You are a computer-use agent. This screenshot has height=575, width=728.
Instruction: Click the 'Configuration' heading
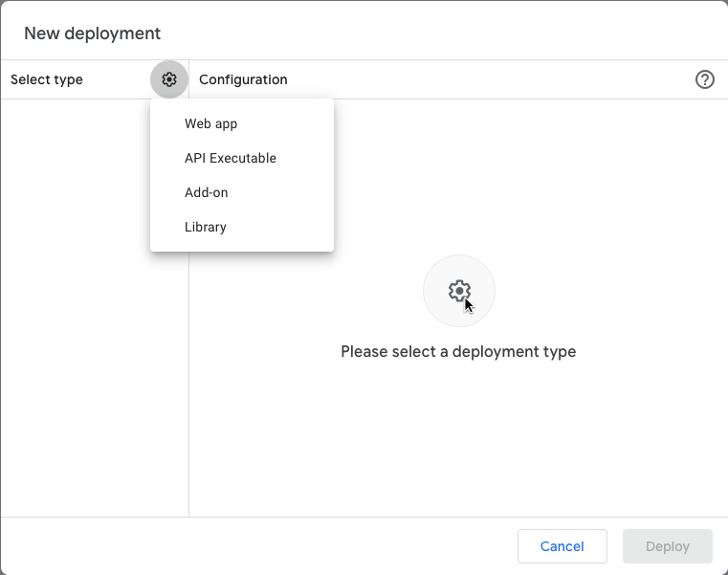243,79
